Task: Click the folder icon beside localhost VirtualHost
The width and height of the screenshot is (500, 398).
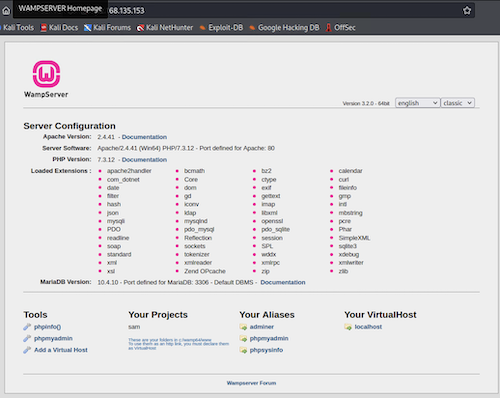Action: click(348, 327)
